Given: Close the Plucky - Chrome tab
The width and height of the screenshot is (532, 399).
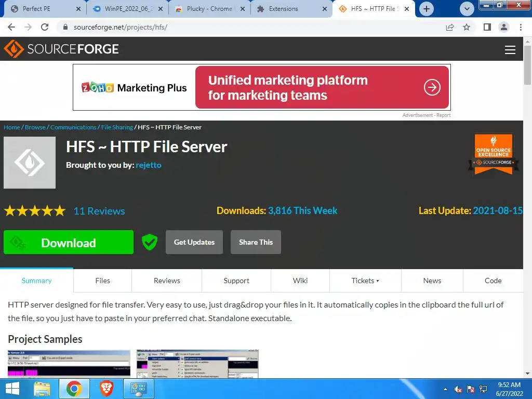Looking at the screenshot, I should point(243,9).
